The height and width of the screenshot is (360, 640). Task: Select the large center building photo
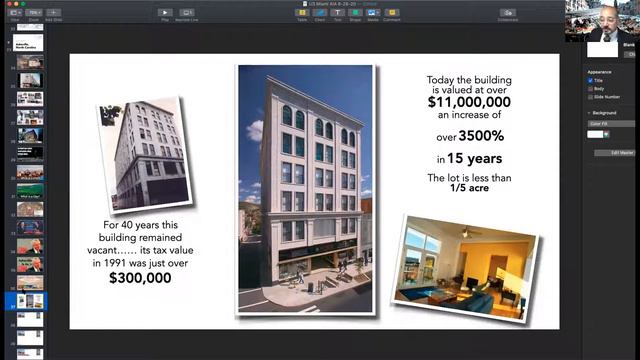click(305, 189)
